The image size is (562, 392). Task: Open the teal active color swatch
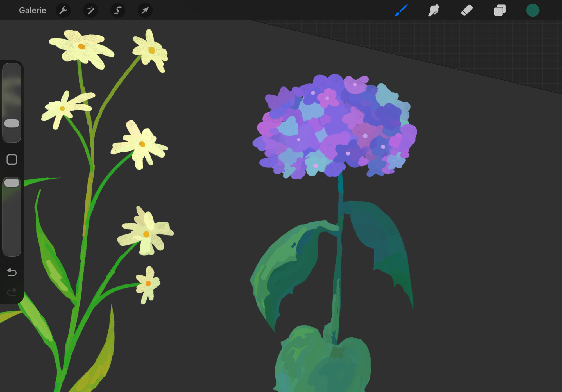(x=532, y=10)
